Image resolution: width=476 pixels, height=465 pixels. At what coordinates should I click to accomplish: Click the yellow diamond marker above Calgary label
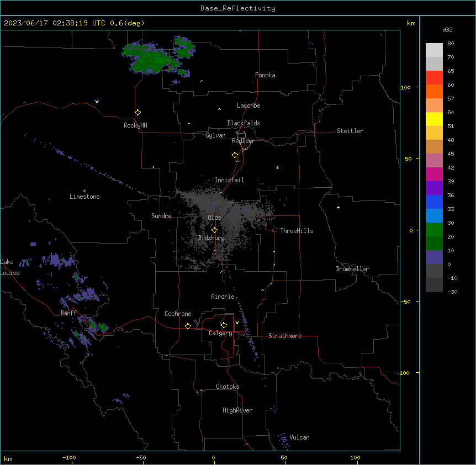click(x=224, y=325)
